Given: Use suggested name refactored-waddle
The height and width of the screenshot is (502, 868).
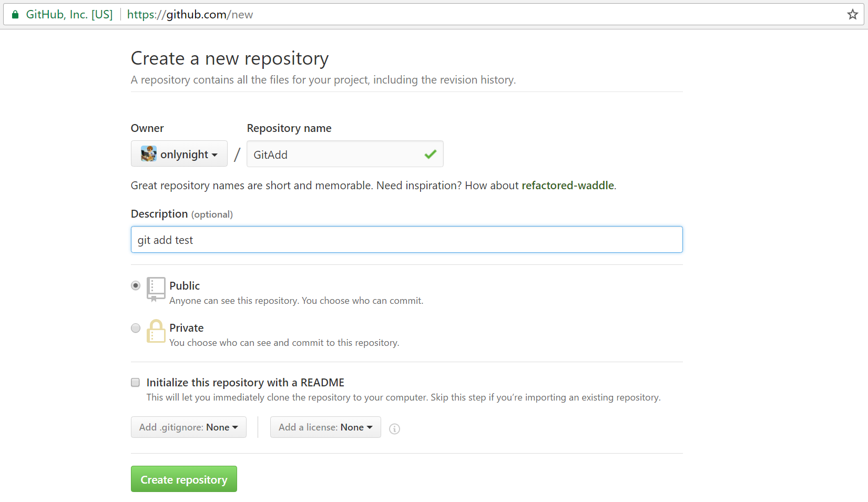Looking at the screenshot, I should click(568, 186).
